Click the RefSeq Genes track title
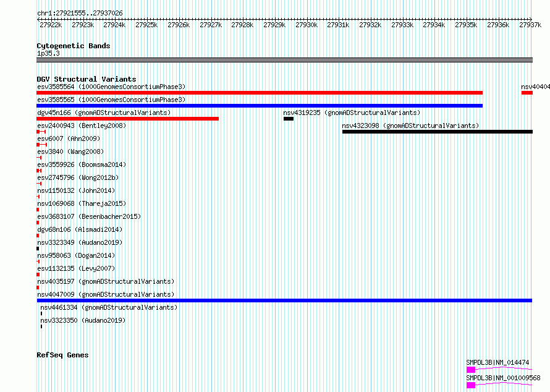Viewport: 550px width, 392px height. click(x=62, y=355)
